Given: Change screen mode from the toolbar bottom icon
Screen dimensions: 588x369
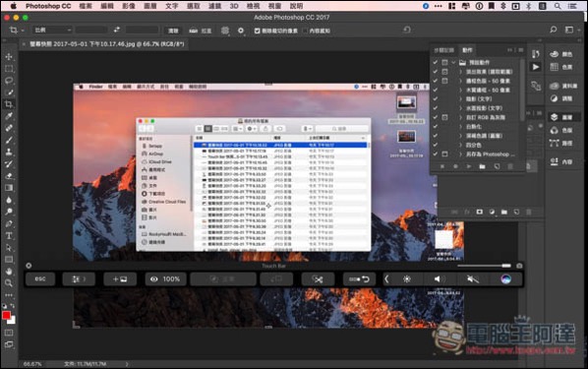Looking at the screenshot, I should coord(9,344).
